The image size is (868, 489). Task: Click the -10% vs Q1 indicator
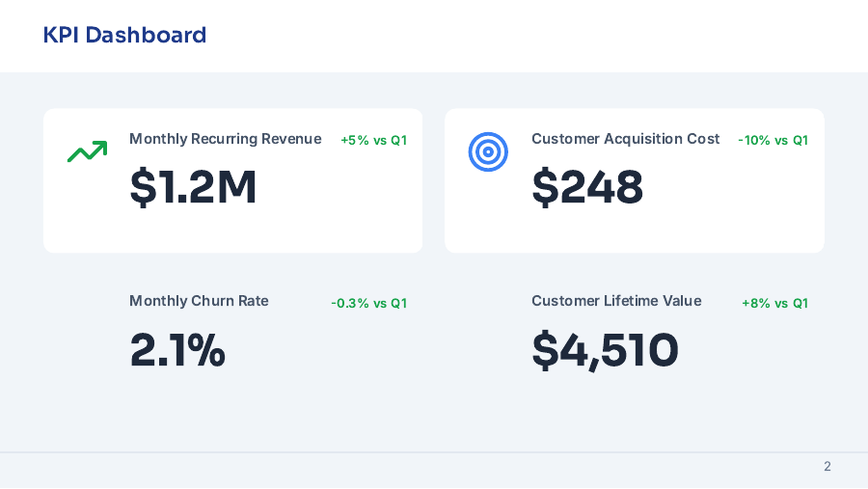point(773,141)
